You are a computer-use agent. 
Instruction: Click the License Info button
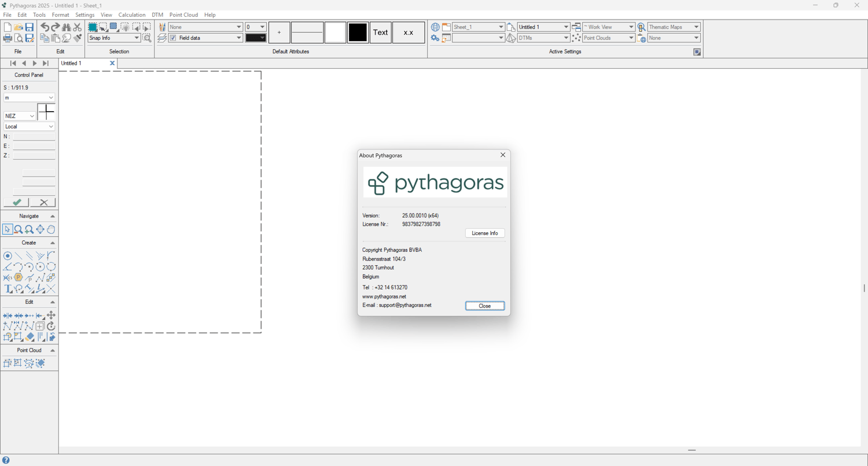pos(485,233)
